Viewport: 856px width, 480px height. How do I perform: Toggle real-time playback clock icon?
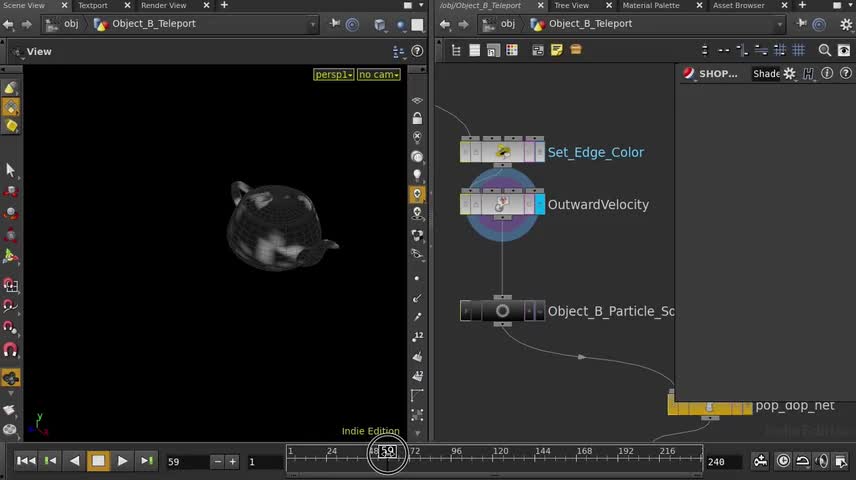(783, 461)
